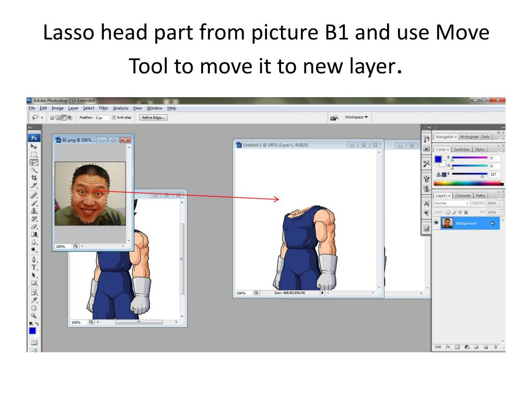The image size is (532, 399).
Task: Select the Lasso tool in toolbox
Action: point(34,162)
